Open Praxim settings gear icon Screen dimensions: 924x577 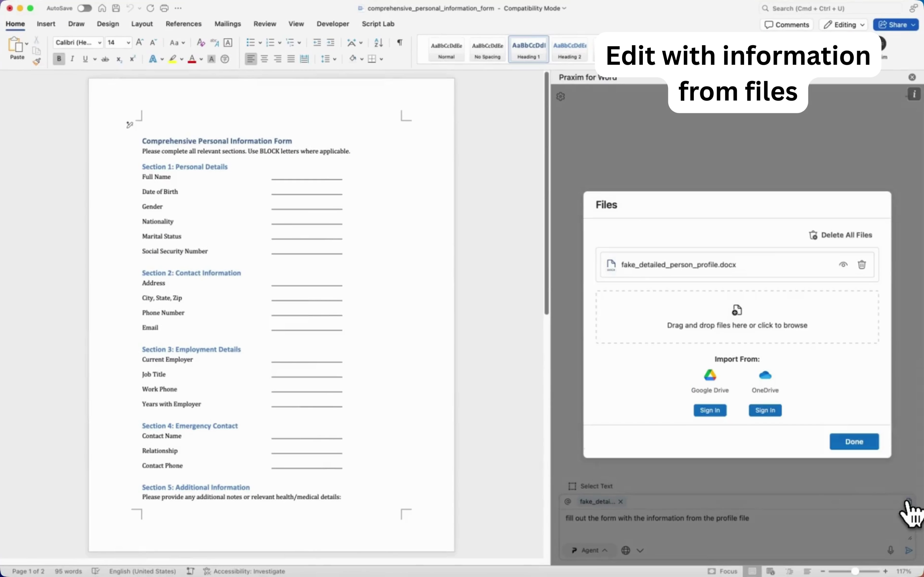[560, 97]
